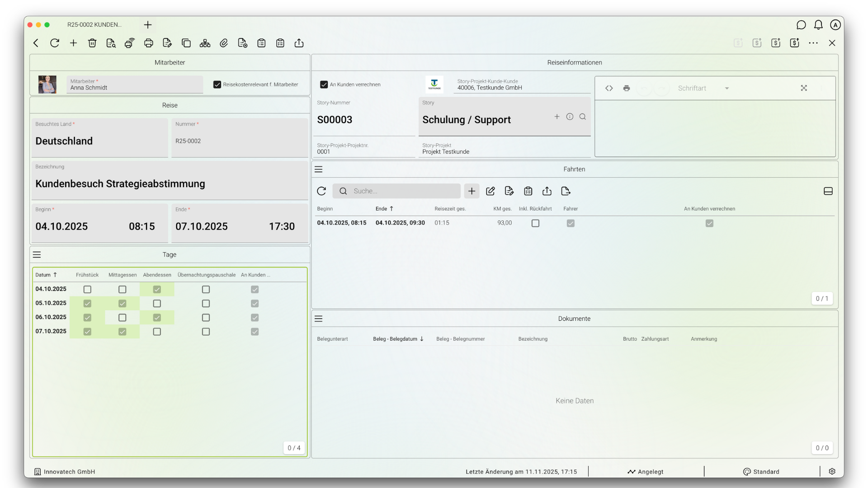Check Mittagessen for 06.10.2025

click(x=122, y=318)
